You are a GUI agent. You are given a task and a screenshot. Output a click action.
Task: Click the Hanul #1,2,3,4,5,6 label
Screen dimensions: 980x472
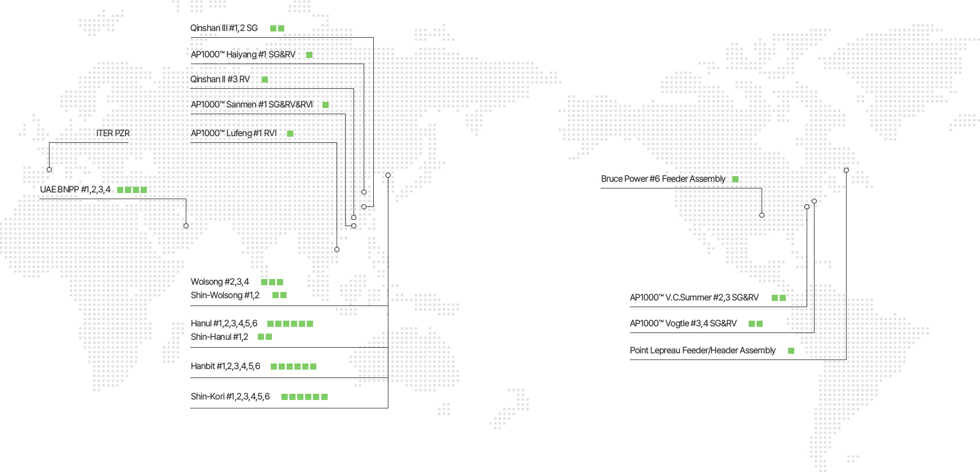coord(224,323)
